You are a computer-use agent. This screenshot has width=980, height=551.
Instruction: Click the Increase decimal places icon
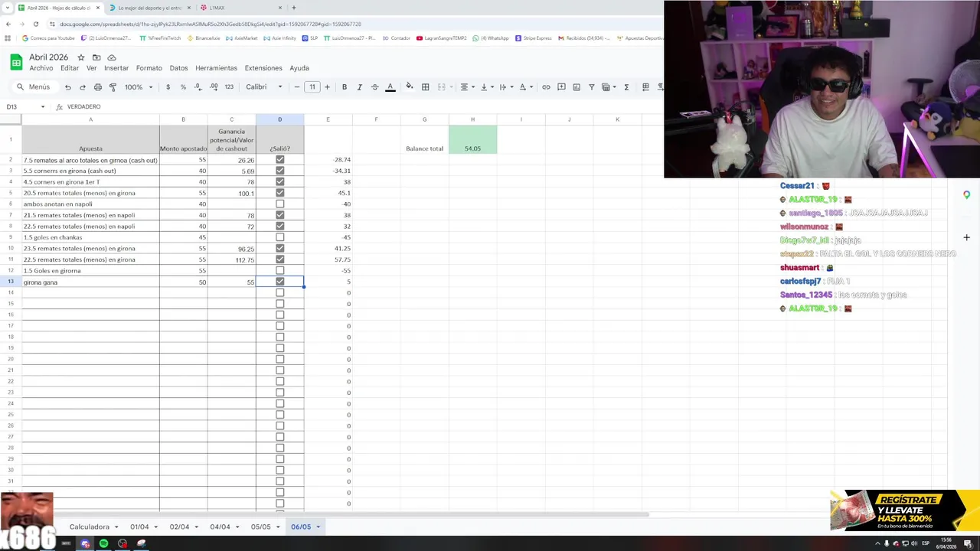(213, 87)
